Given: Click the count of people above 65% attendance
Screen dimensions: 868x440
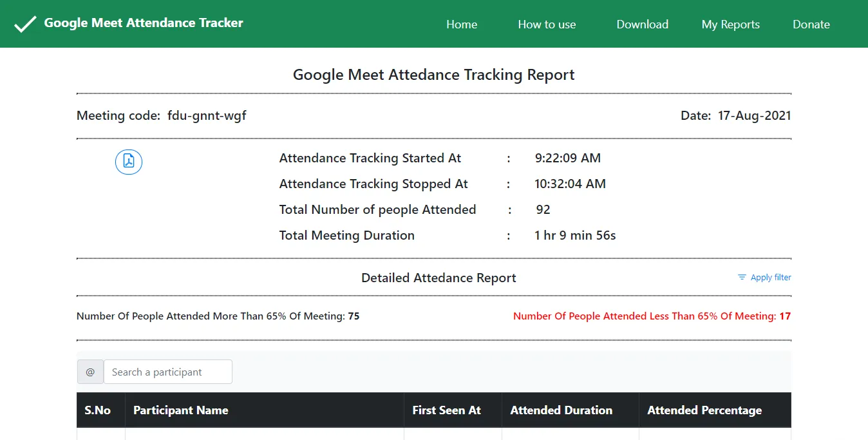Looking at the screenshot, I should pos(355,316).
